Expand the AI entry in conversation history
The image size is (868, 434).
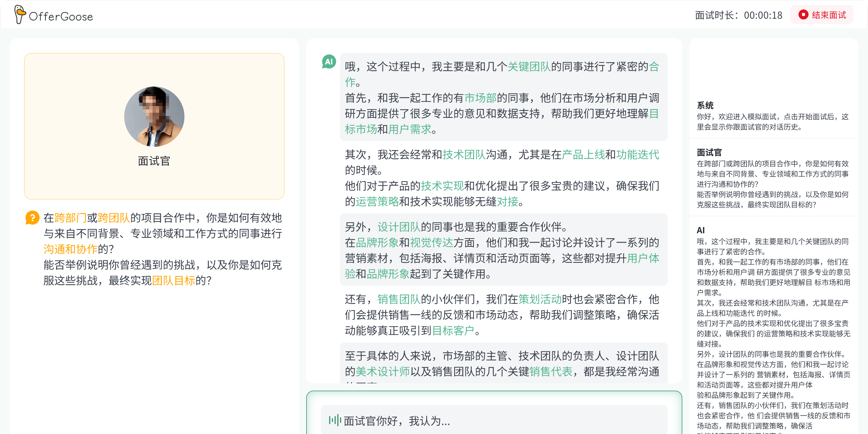(701, 231)
